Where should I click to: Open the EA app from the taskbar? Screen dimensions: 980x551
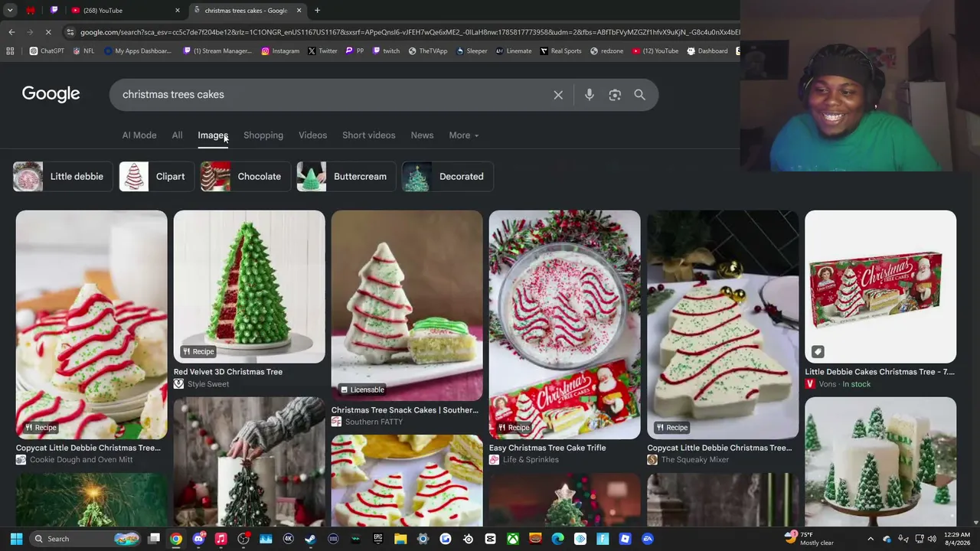pos(648,539)
